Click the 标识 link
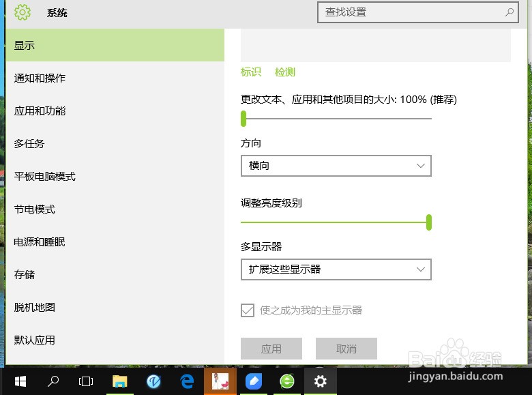This screenshot has height=395, width=532. [251, 72]
